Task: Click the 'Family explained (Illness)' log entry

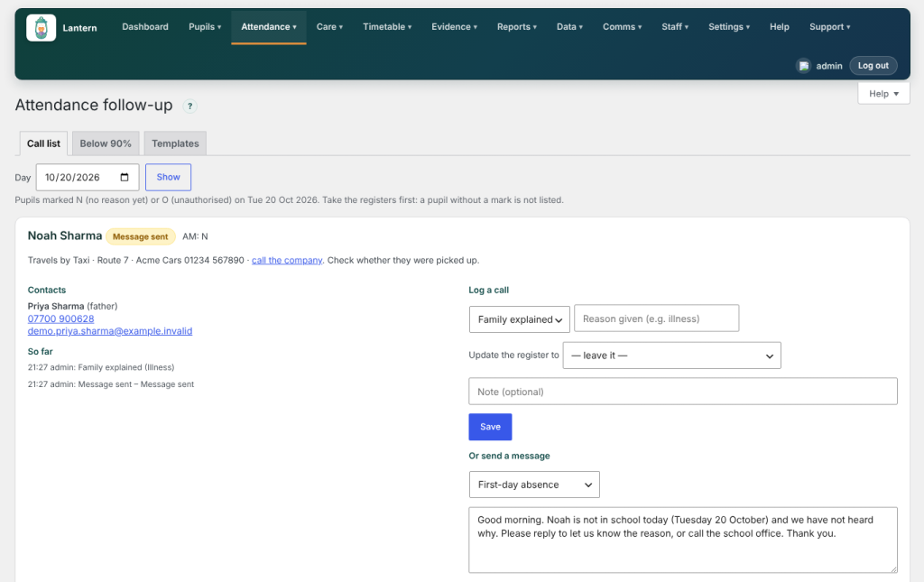Action: [101, 367]
